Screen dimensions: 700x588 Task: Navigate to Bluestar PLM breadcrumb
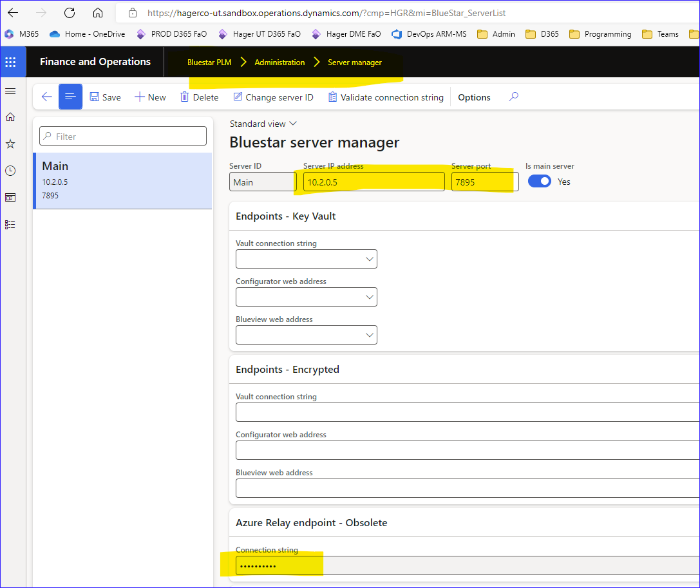[x=209, y=62]
